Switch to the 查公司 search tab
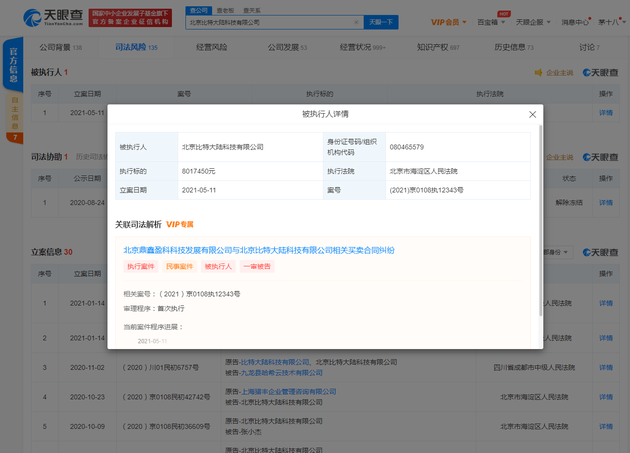Image resolution: width=630 pixels, height=453 pixels. (x=199, y=10)
